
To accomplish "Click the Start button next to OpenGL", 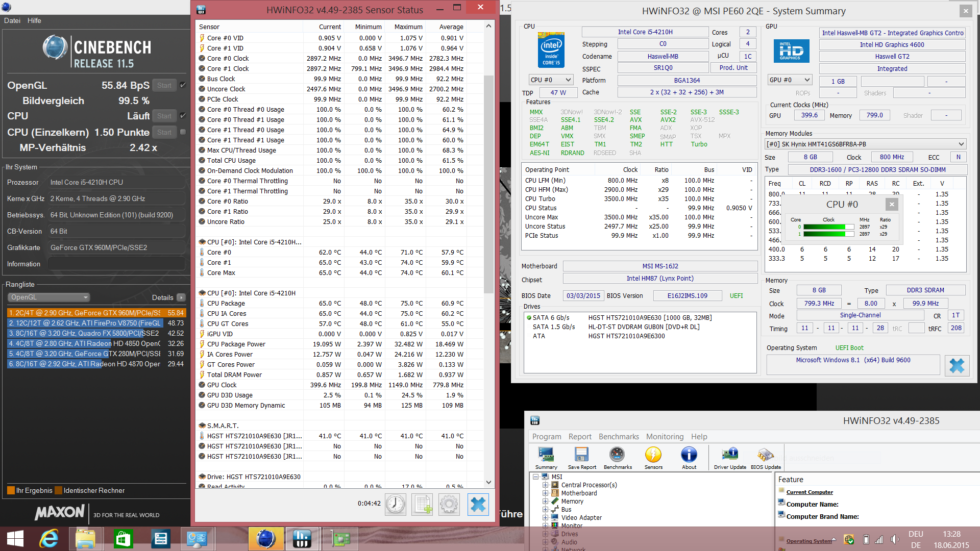I will 164,85.
